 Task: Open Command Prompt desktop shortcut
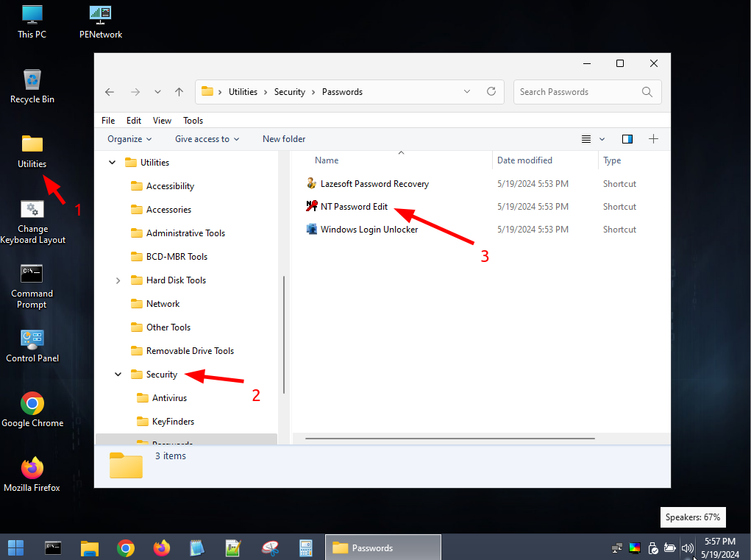click(x=32, y=286)
